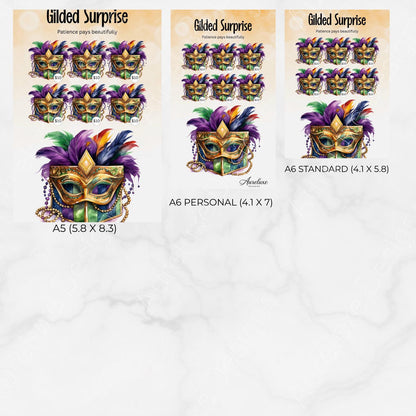Select the A5 (5.8 X 8.3) size label

pyautogui.click(x=85, y=229)
